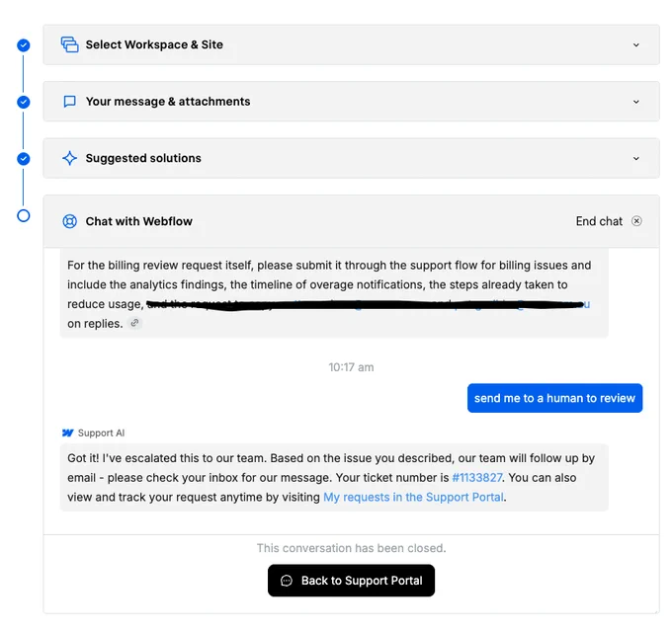Click the chat icon in Back to Support Portal button

(x=287, y=581)
